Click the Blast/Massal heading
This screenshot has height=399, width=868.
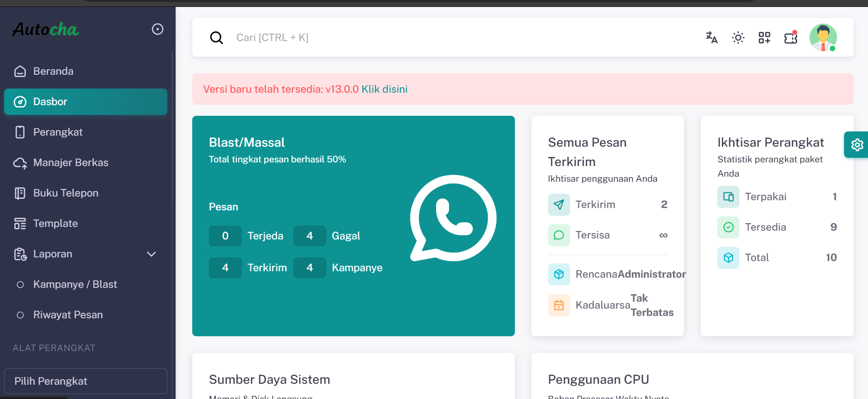[247, 142]
